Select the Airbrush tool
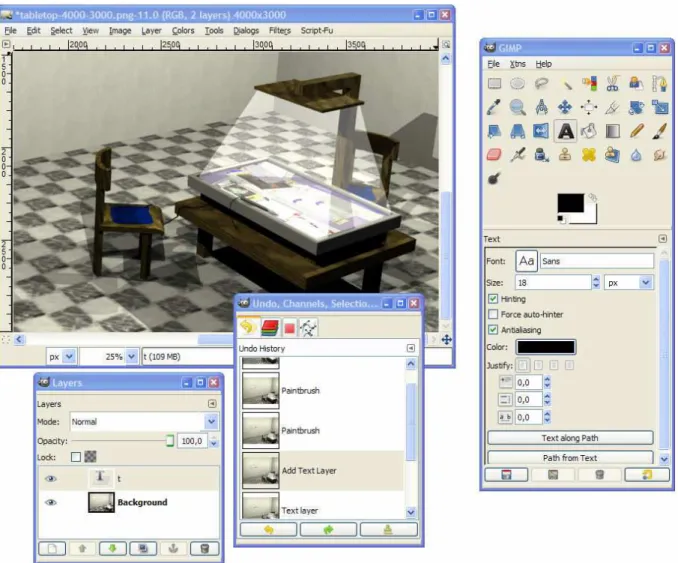Screen dimensions: 678x563 518,155
